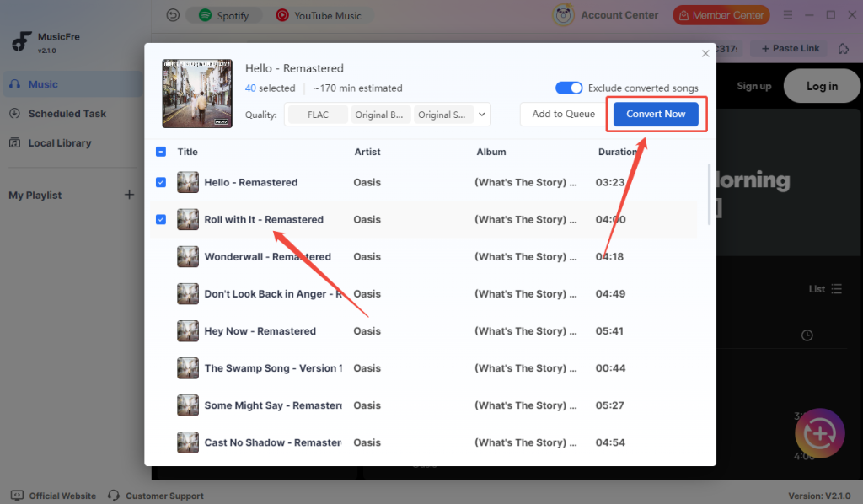863x504 pixels.
Task: Click Hello - Remastered track thumbnail
Action: 188,182
